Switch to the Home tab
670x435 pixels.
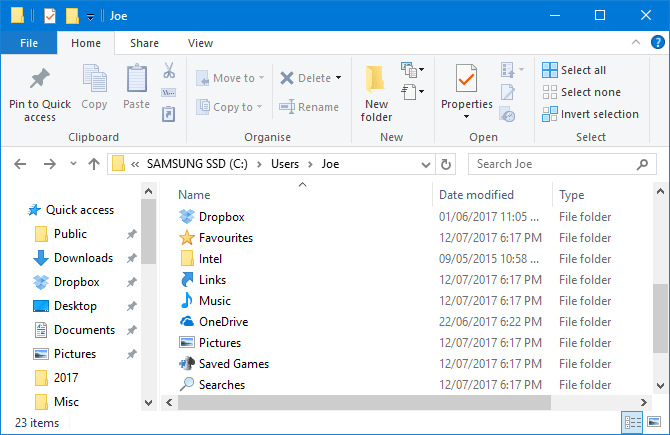pos(86,43)
